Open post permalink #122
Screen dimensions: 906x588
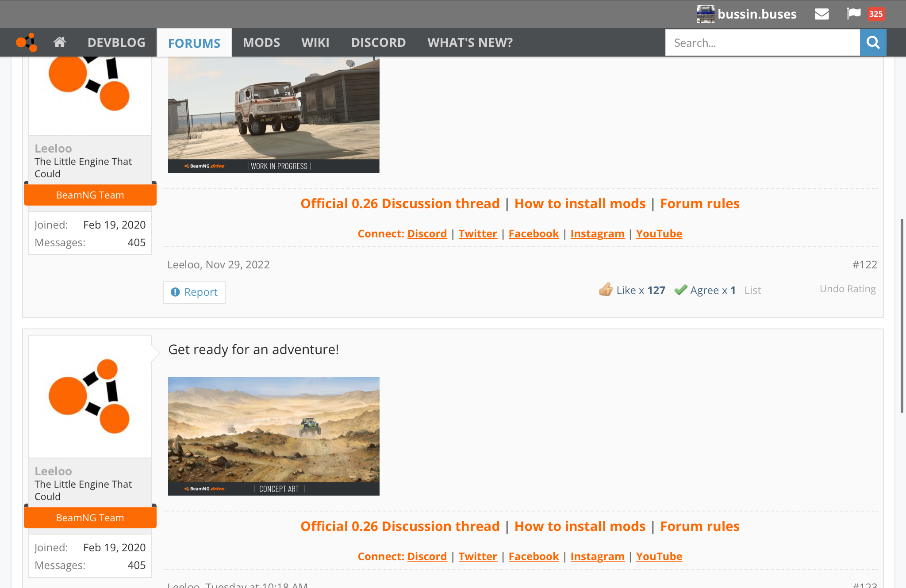[x=865, y=264]
